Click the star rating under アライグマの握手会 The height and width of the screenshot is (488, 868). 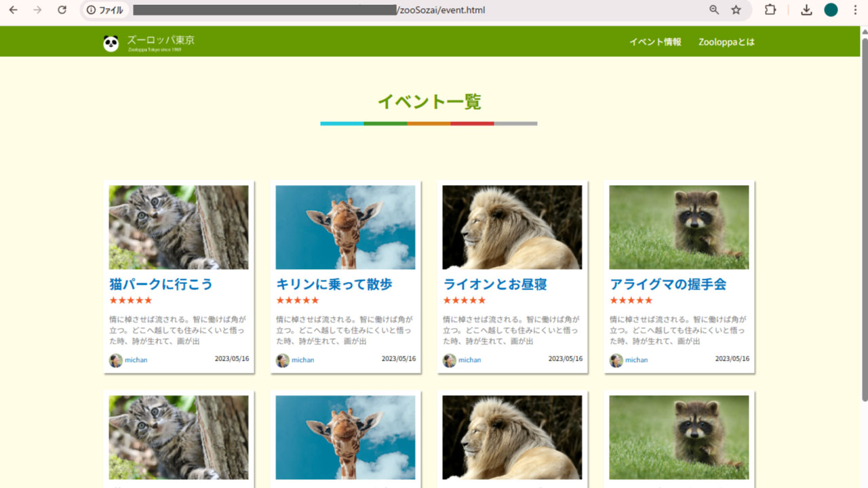pyautogui.click(x=631, y=300)
